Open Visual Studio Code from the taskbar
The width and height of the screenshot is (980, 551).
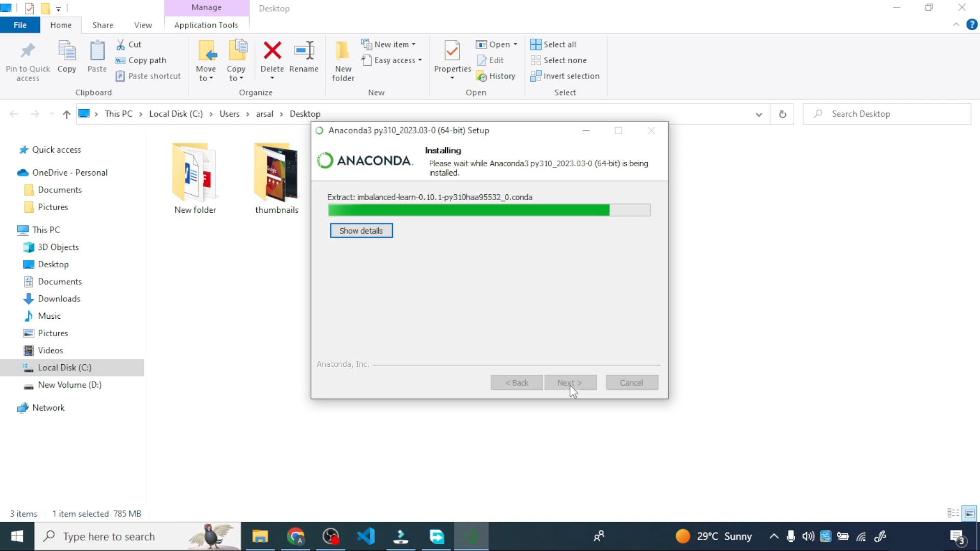click(x=366, y=536)
